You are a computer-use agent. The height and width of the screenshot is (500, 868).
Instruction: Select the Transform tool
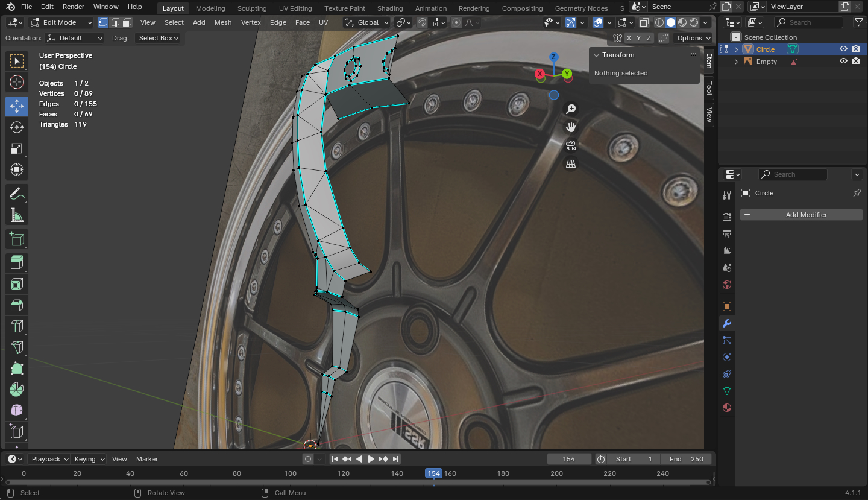click(17, 169)
